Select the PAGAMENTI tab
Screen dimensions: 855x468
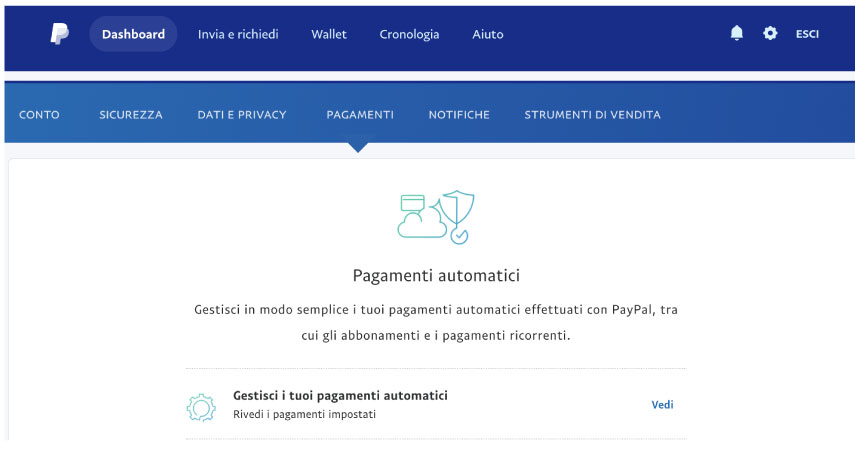[360, 115]
